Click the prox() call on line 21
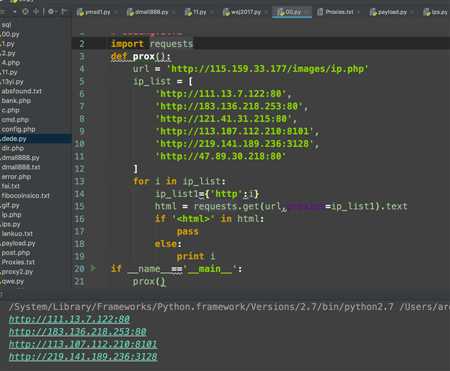The width and height of the screenshot is (450, 371). point(149,281)
